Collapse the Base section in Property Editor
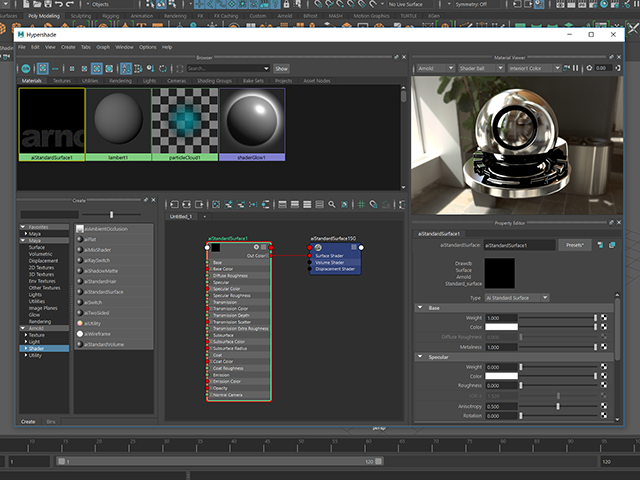This screenshot has width=640, height=480. [420, 308]
